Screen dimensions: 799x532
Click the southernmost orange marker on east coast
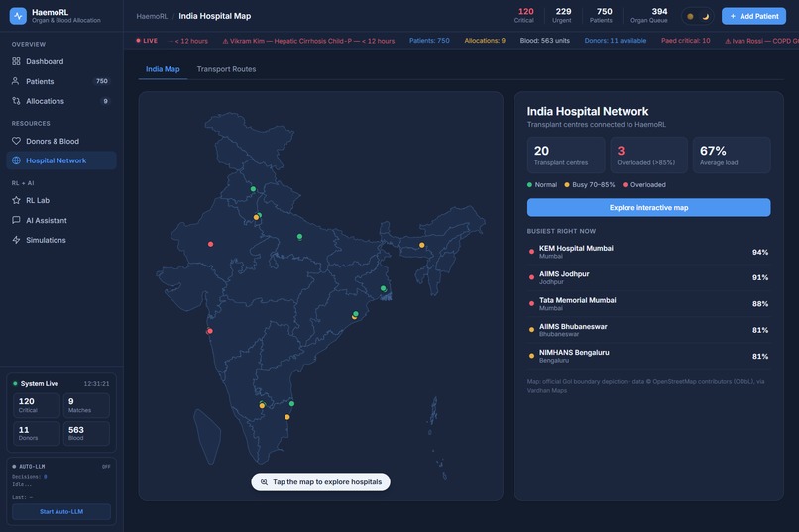coord(286,417)
